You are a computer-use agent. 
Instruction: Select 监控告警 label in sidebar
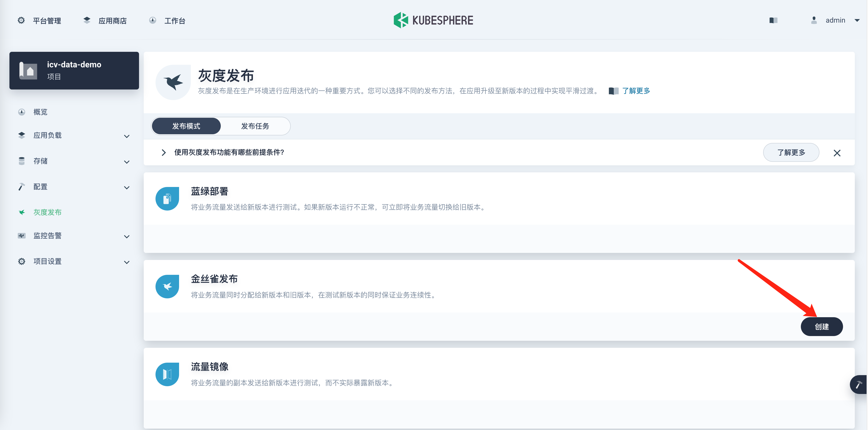pyautogui.click(x=48, y=236)
